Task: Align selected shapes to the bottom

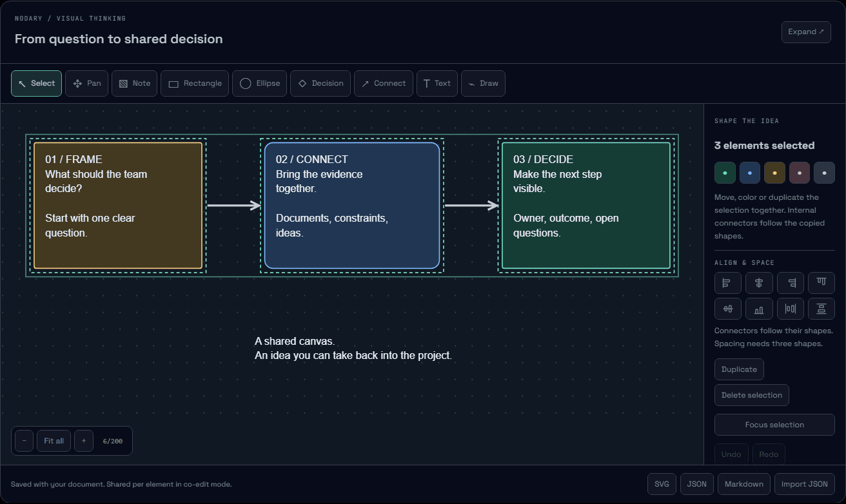Action: pos(759,309)
